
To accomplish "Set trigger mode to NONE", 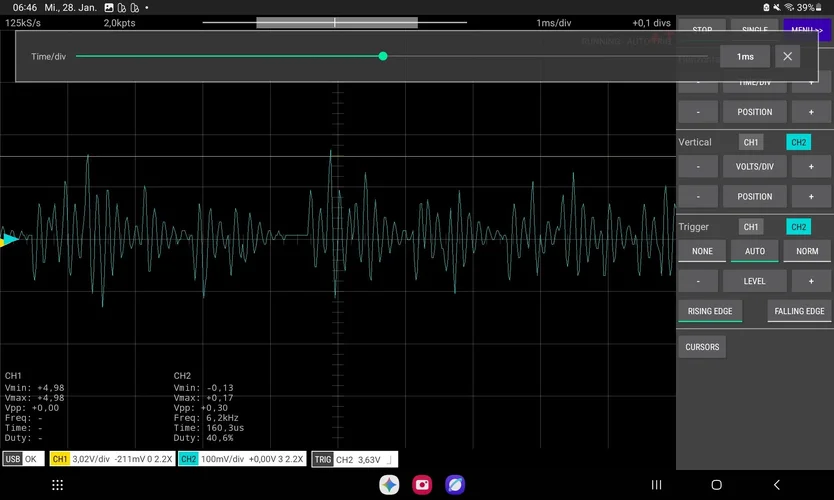I will 702,251.
